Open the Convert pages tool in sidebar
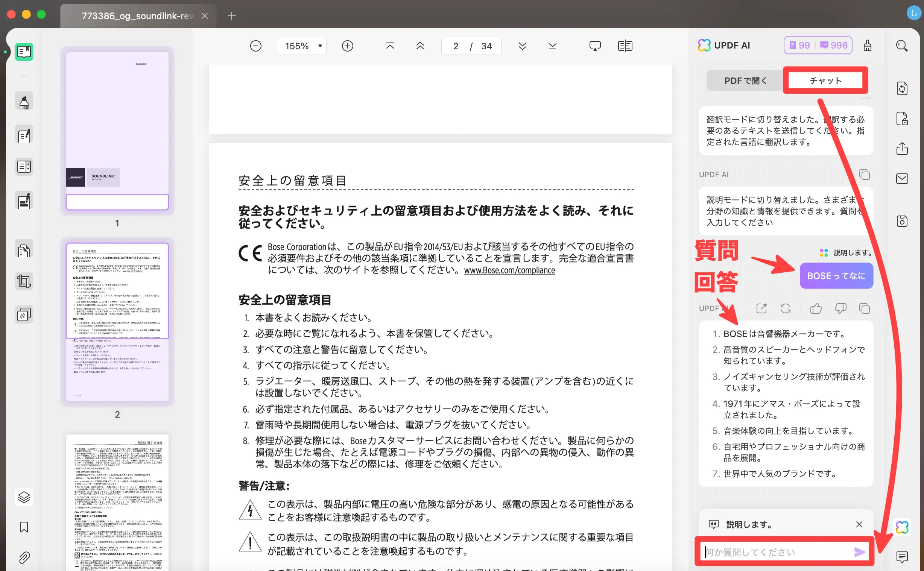The image size is (924, 571). [x=24, y=249]
